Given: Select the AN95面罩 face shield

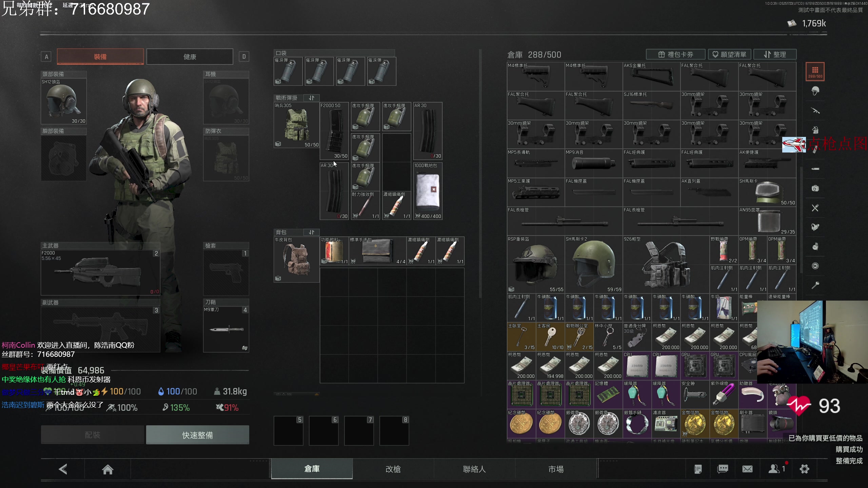Looking at the screenshot, I should [x=768, y=221].
